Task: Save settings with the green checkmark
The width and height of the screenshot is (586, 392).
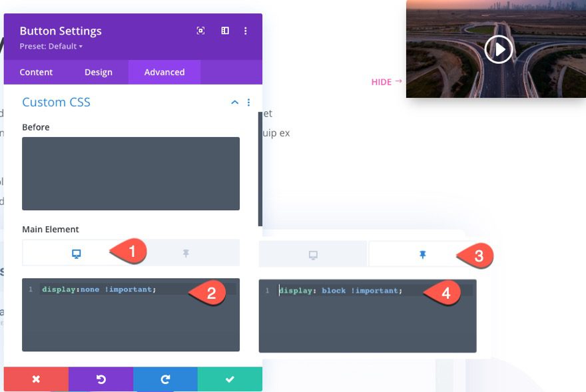Action: click(230, 379)
